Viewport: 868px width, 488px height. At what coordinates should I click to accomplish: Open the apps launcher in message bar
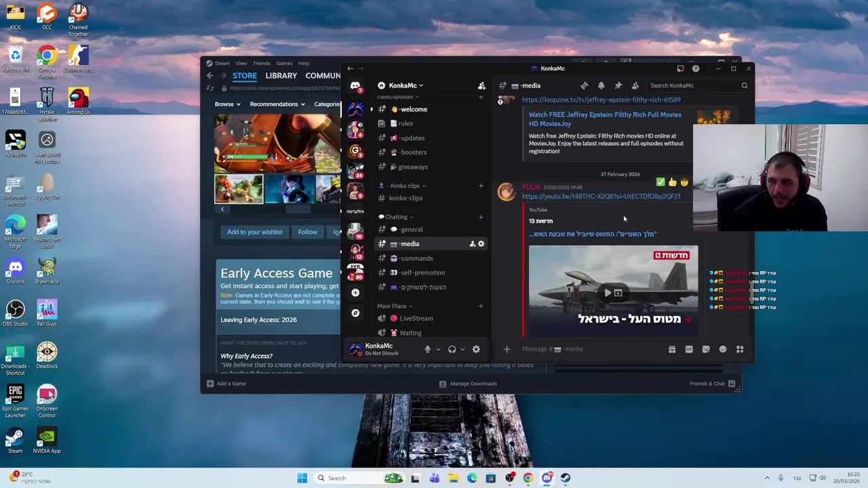[x=740, y=349]
